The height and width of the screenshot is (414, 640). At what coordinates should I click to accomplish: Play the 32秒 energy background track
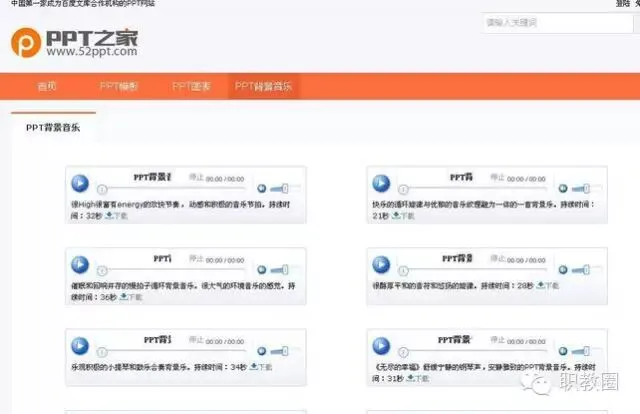pos(80,183)
